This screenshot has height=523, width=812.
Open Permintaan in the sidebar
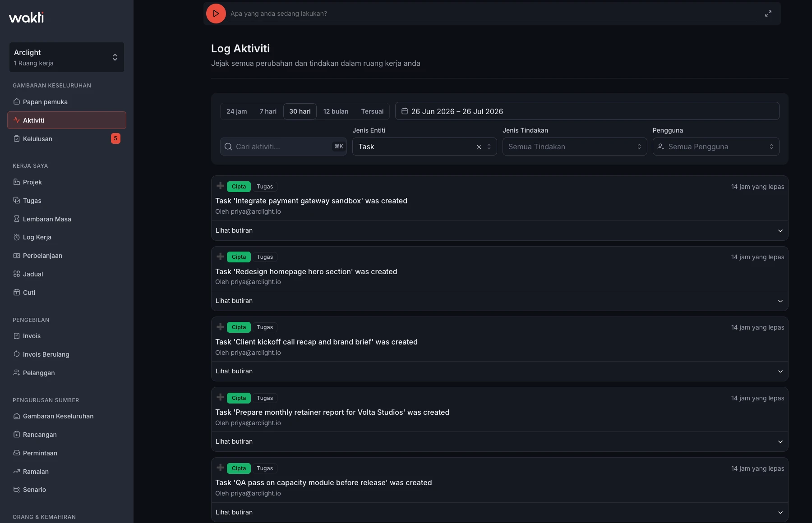click(67, 453)
